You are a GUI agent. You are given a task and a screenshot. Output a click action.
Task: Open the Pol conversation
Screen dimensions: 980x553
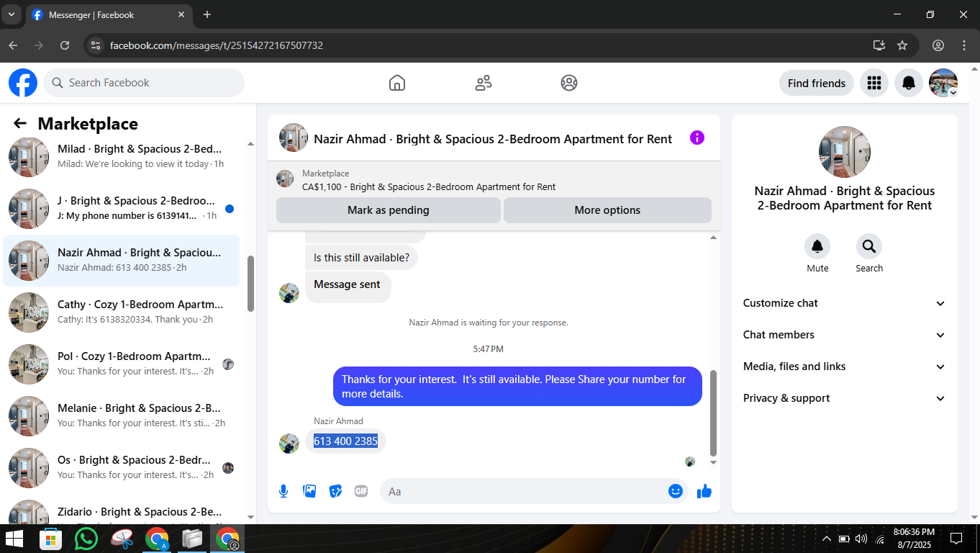pyautogui.click(x=122, y=364)
